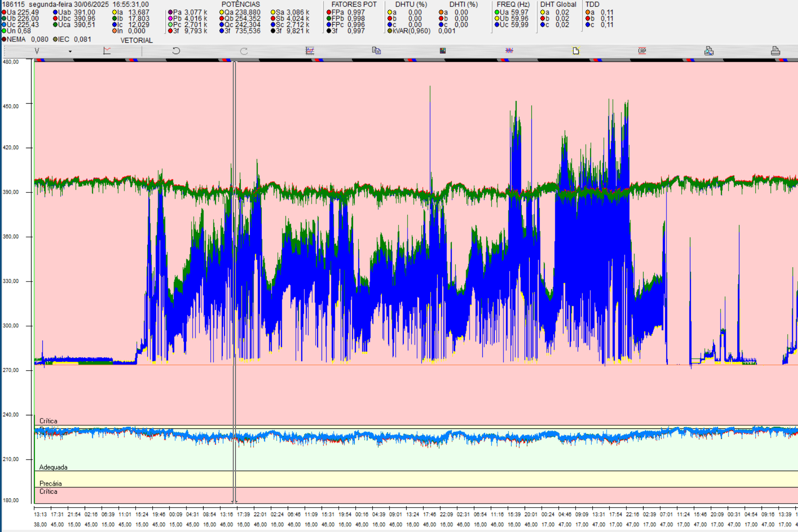798x532 pixels.
Task: Click the printer icon
Action: pos(775,51)
